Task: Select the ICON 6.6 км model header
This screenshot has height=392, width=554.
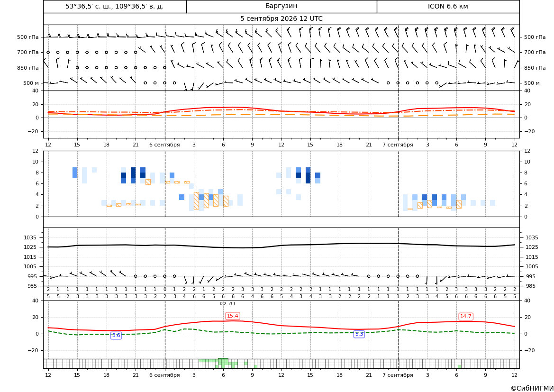Action: [448, 6]
